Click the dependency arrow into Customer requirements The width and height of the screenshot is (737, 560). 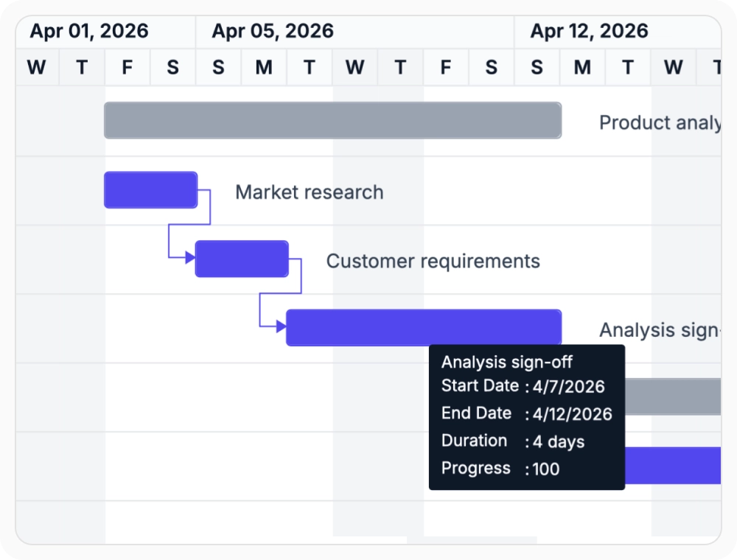tap(190, 257)
